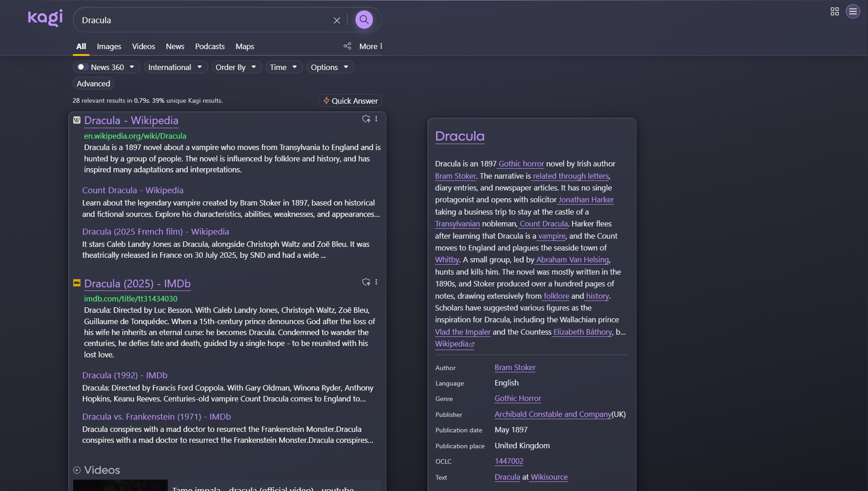Open the Bram Stoker author link
This screenshot has height=491, width=868.
[x=515, y=367]
